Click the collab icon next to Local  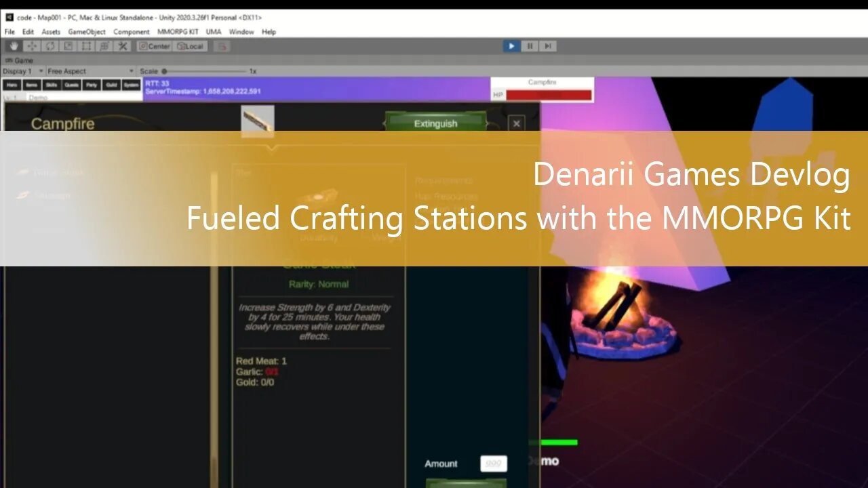[222, 46]
